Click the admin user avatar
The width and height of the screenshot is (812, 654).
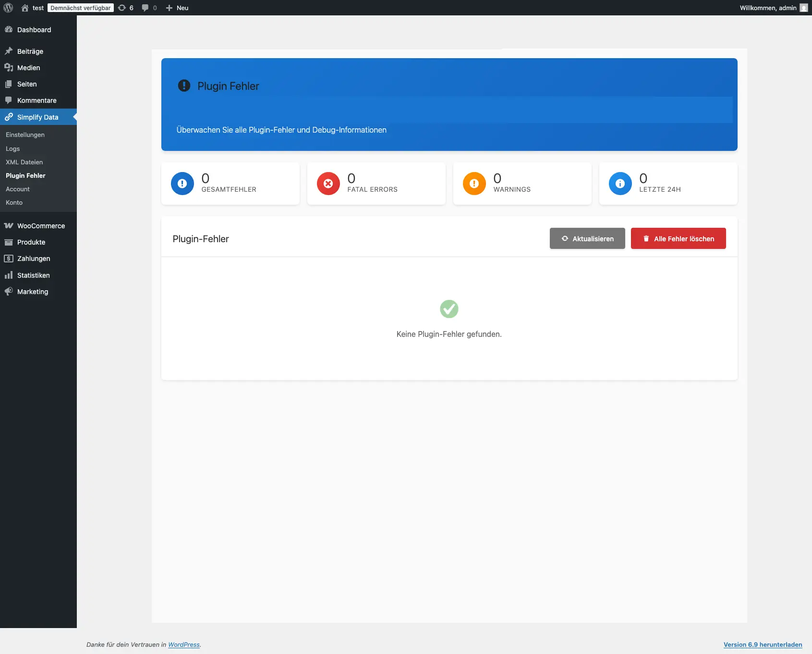pos(803,8)
